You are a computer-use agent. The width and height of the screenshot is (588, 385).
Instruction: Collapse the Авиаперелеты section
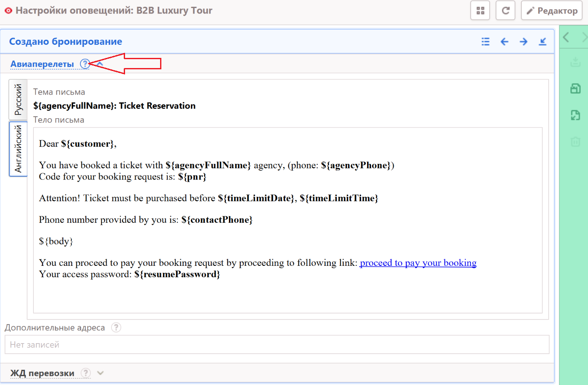click(x=101, y=64)
